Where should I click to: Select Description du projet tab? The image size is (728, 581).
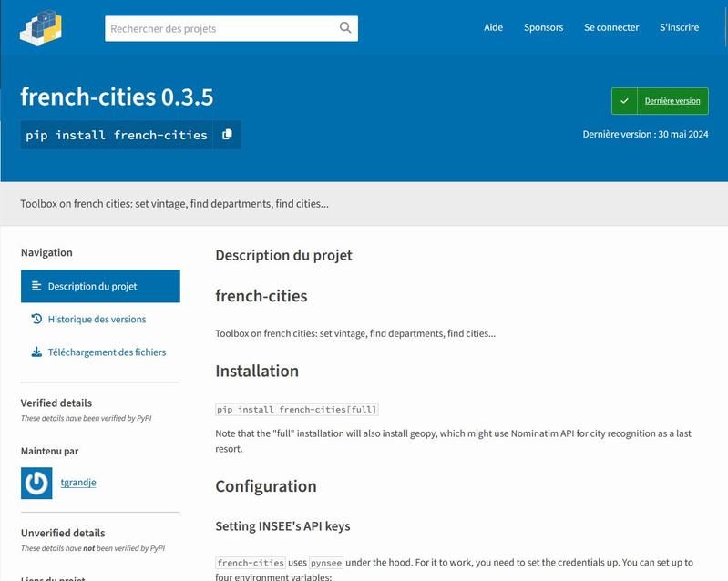point(100,286)
